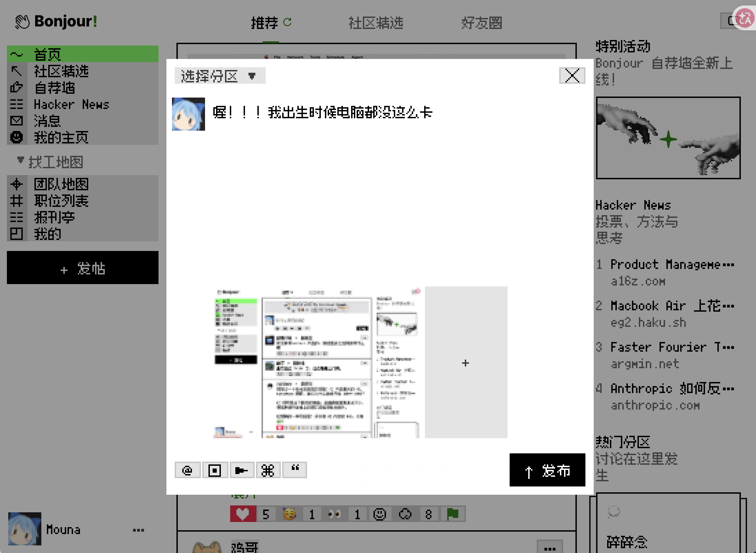
Task: Close the post composer dialog
Action: pos(572,76)
